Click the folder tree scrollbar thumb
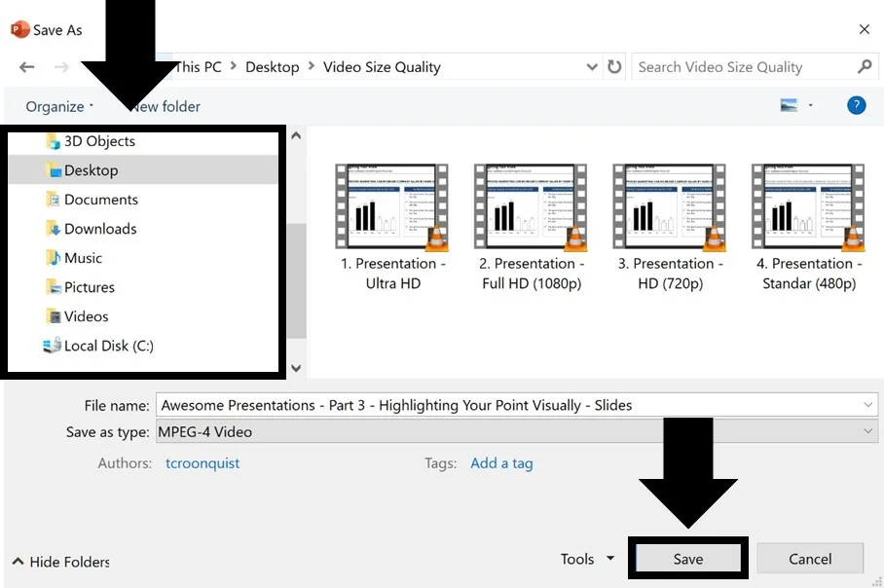Image resolution: width=884 pixels, height=588 pixels. [297, 280]
